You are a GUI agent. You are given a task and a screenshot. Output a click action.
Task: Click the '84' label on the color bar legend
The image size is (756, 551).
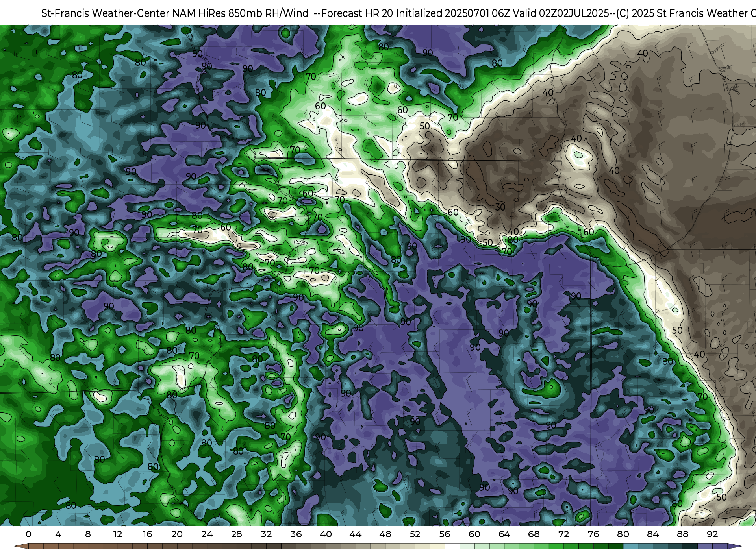pyautogui.click(x=653, y=534)
